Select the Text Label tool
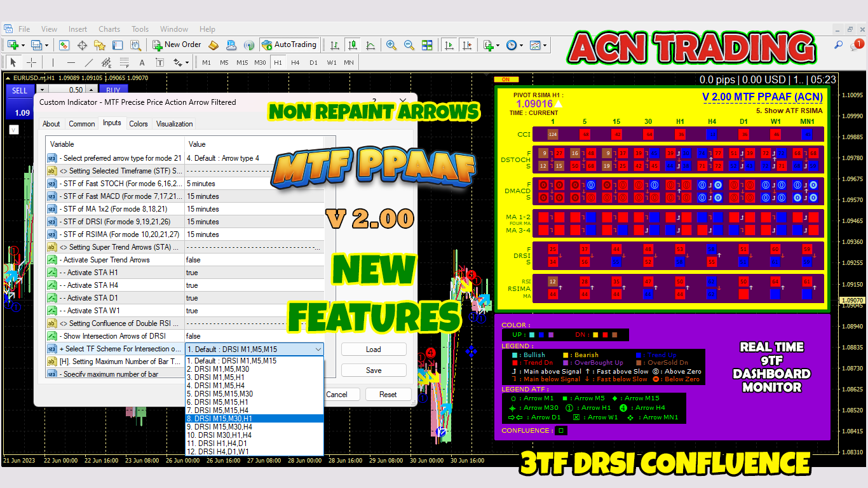Viewport: 868px width, 488px height. pos(160,62)
